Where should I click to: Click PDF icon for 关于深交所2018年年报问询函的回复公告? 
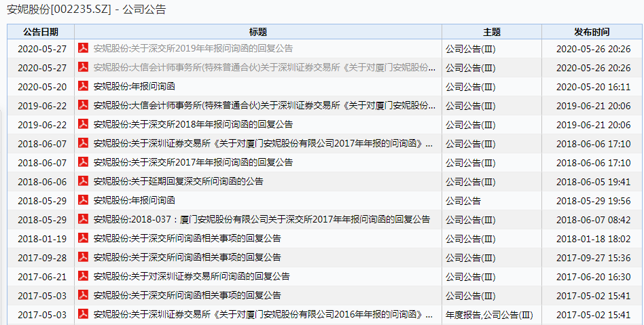tap(84, 124)
